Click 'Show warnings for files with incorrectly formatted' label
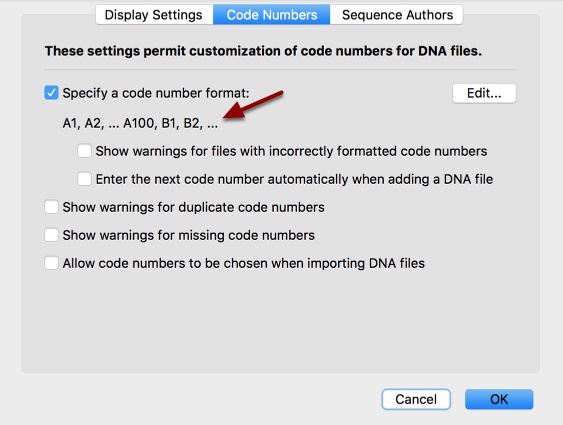The width and height of the screenshot is (563, 425). (x=291, y=151)
